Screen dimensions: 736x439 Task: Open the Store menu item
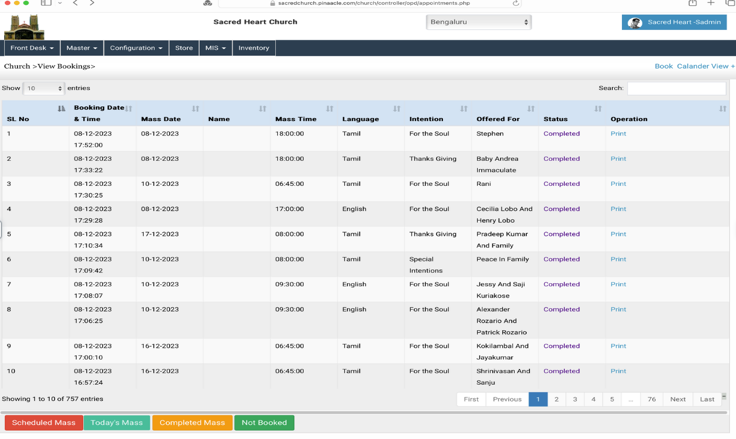pos(184,48)
